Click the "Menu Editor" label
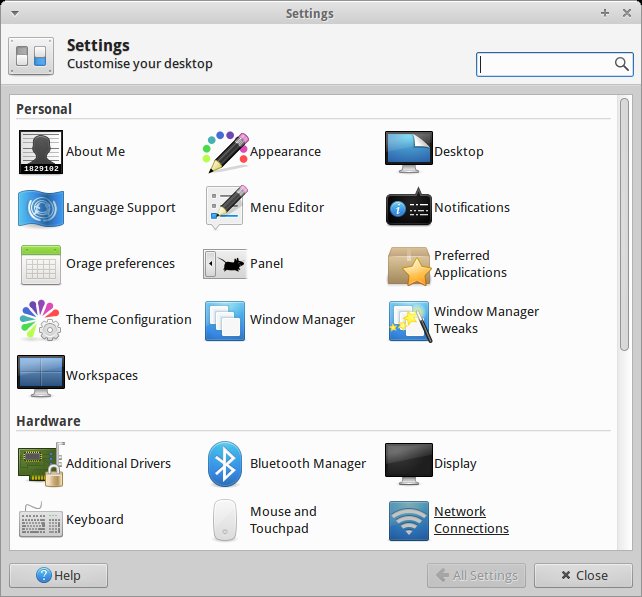This screenshot has height=597, width=642. (x=287, y=207)
